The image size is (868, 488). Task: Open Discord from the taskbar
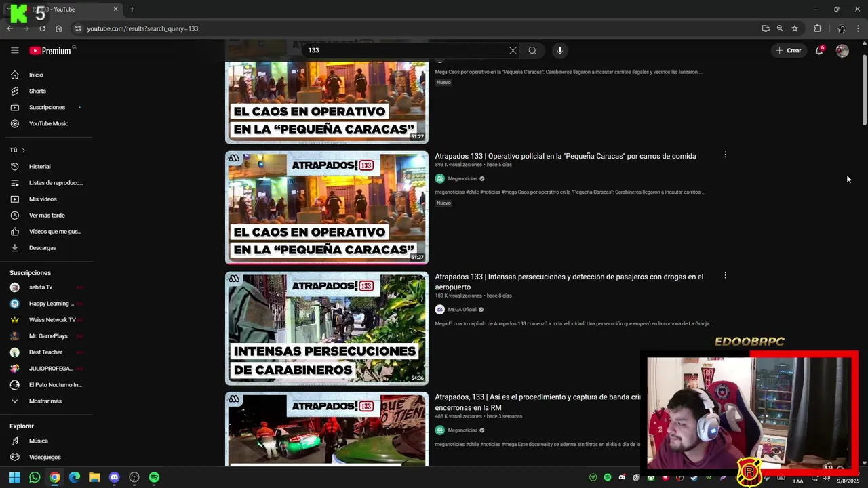[x=114, y=477]
